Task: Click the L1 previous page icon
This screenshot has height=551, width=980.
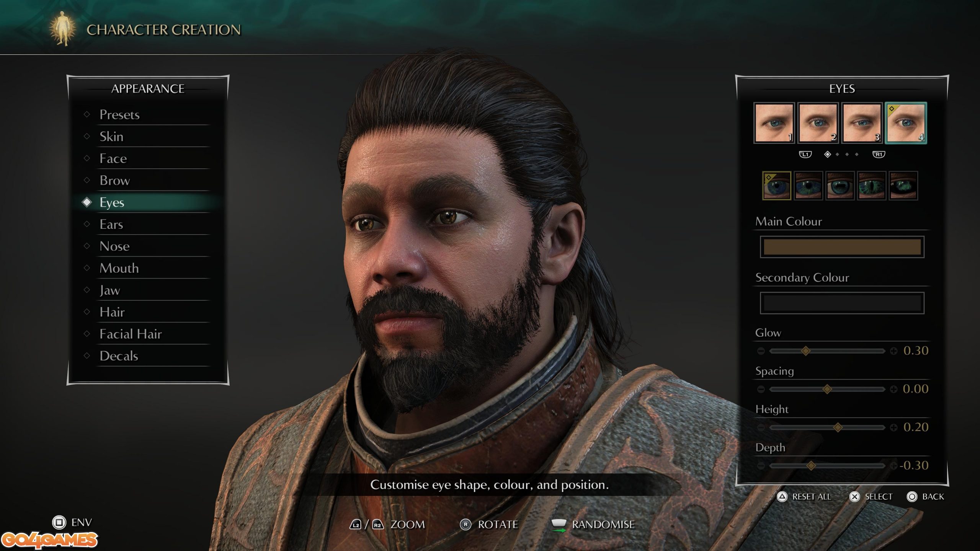Action: pyautogui.click(x=805, y=154)
